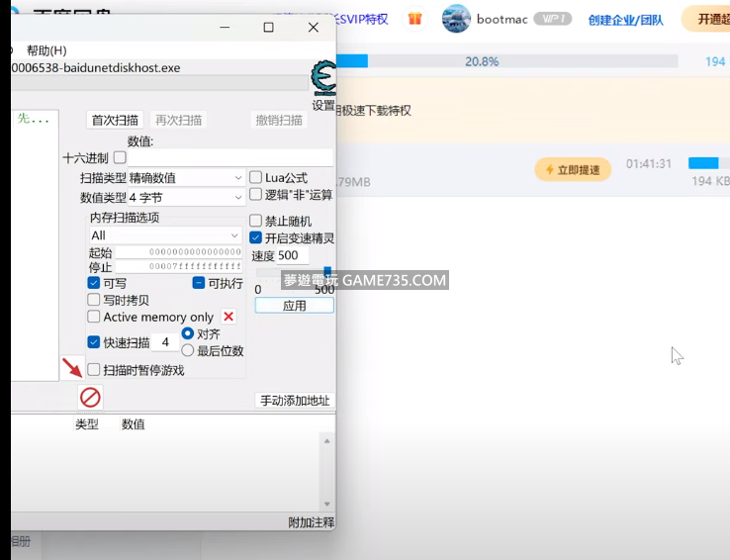Enable the 十六进制 hexadecimal checkbox
The image size is (730, 560).
(x=120, y=157)
